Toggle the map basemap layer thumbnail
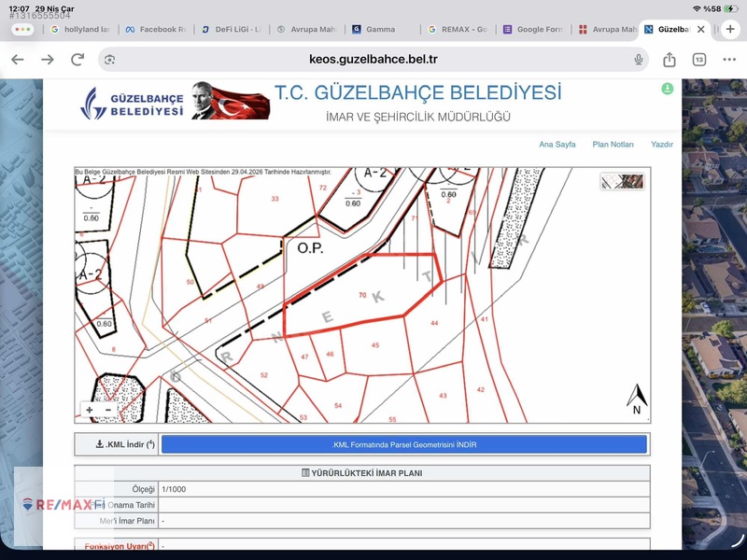 (622, 181)
